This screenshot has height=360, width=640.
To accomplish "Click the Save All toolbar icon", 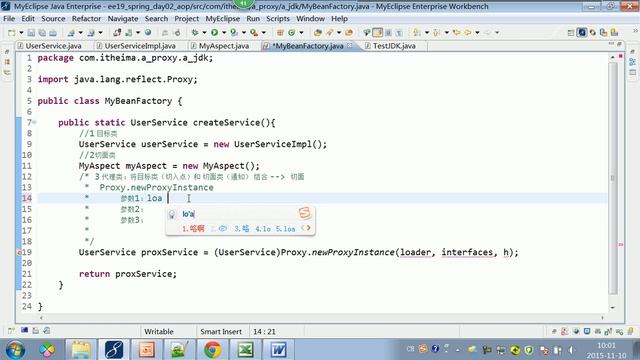I will pos(42,33).
